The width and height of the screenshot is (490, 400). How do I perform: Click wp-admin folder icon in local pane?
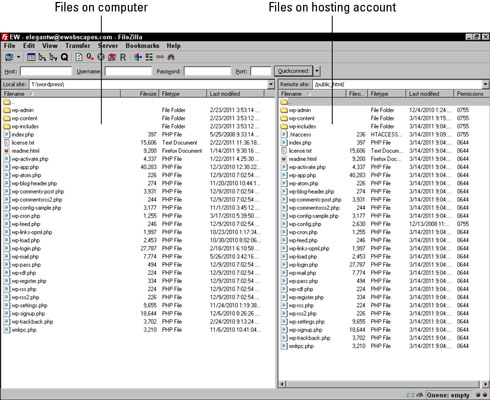7,110
